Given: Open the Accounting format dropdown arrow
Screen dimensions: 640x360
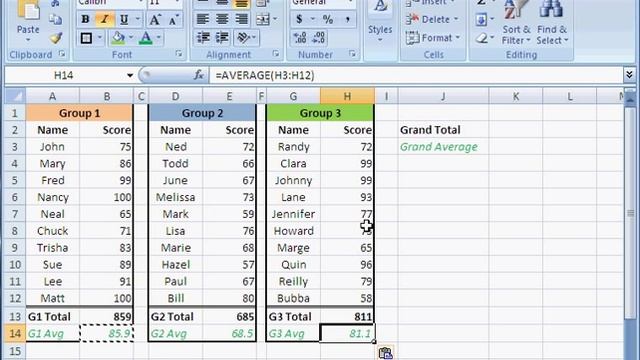Looking at the screenshot, I should [313, 19].
